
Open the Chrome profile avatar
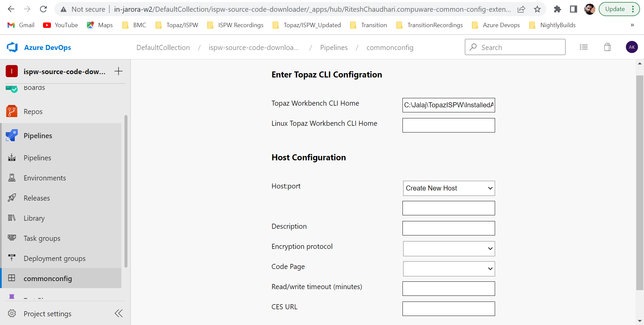click(x=590, y=9)
